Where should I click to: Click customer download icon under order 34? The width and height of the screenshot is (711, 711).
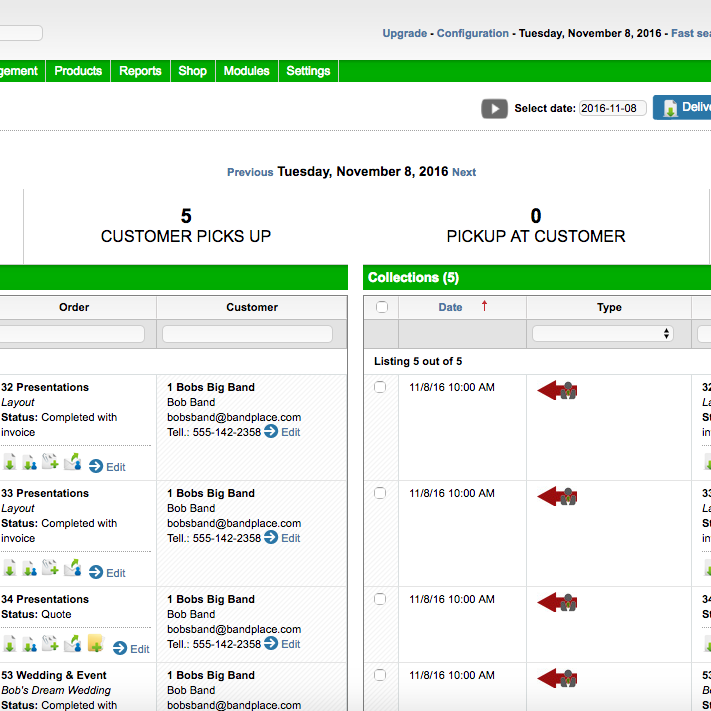pyautogui.click(x=30, y=645)
